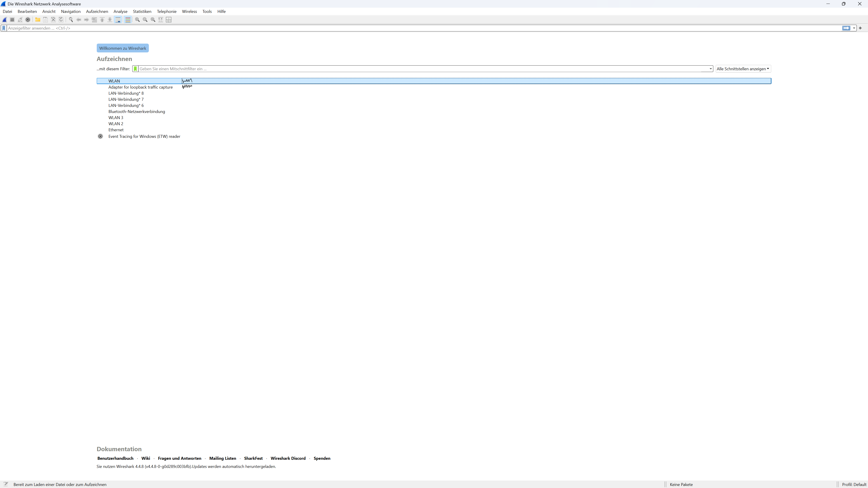Click into the capture filter input field
The width and height of the screenshot is (868, 488).
tap(421, 69)
